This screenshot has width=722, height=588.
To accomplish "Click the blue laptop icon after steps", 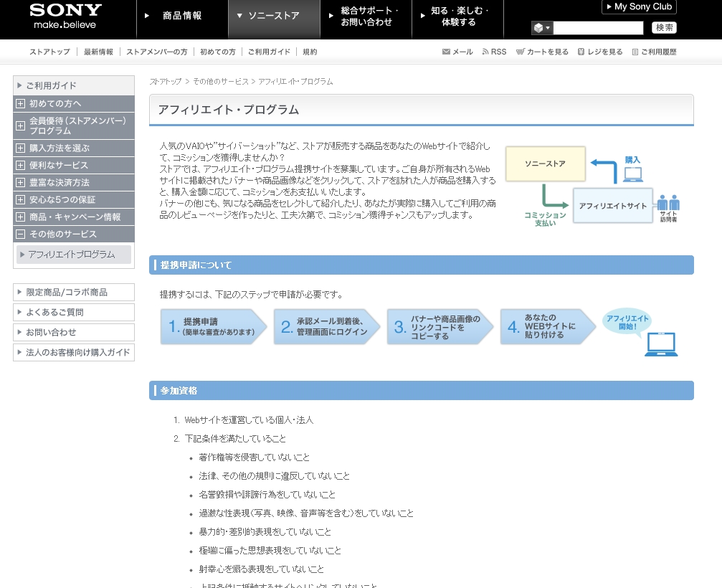I will tap(661, 344).
